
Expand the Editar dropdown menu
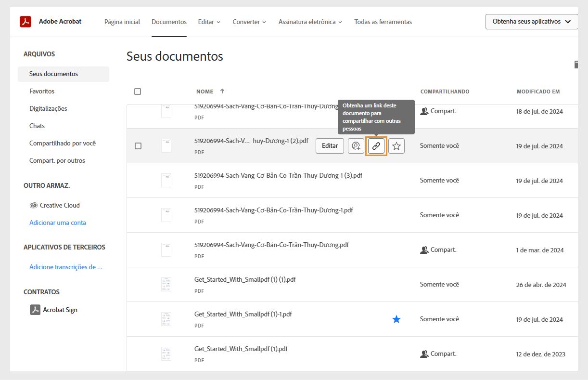click(209, 22)
